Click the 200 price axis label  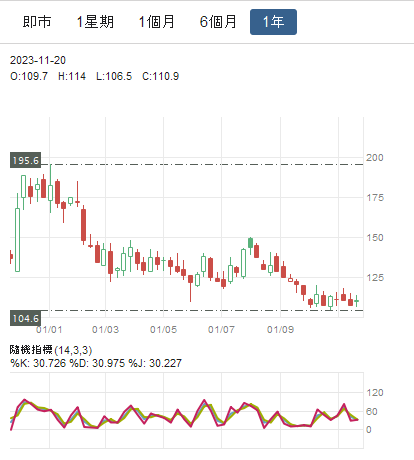pos(375,158)
